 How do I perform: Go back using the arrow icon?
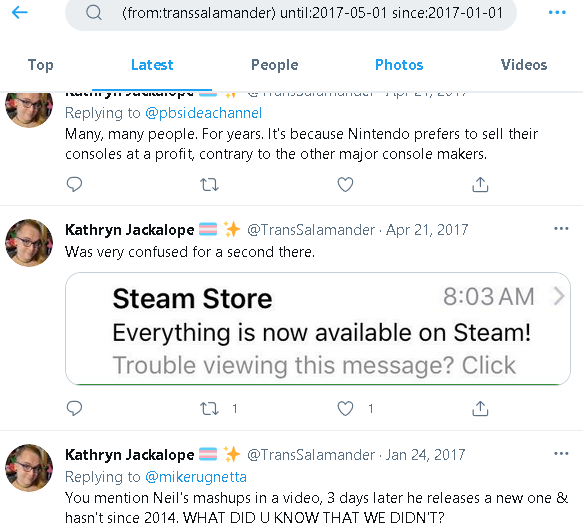pyautogui.click(x=20, y=13)
